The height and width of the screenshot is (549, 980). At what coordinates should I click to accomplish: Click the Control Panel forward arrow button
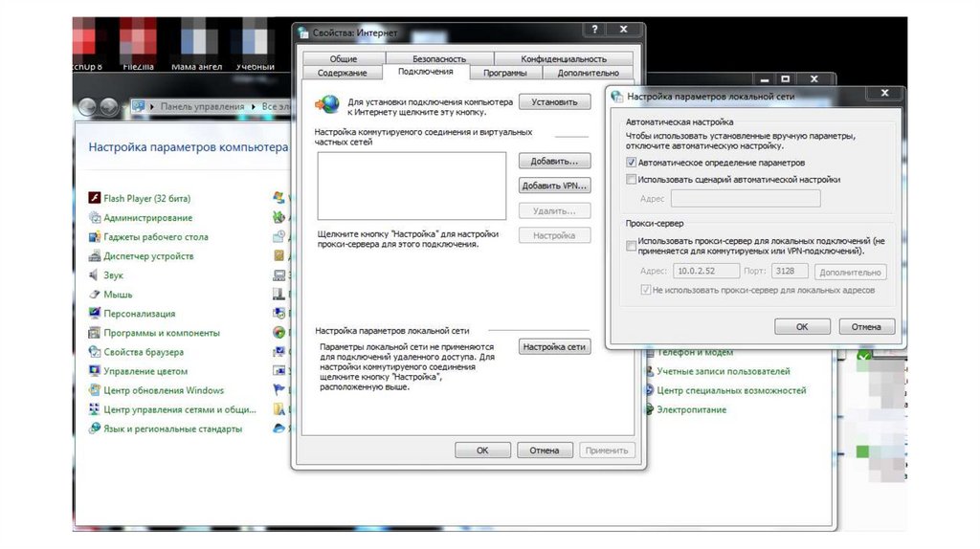coord(109,107)
